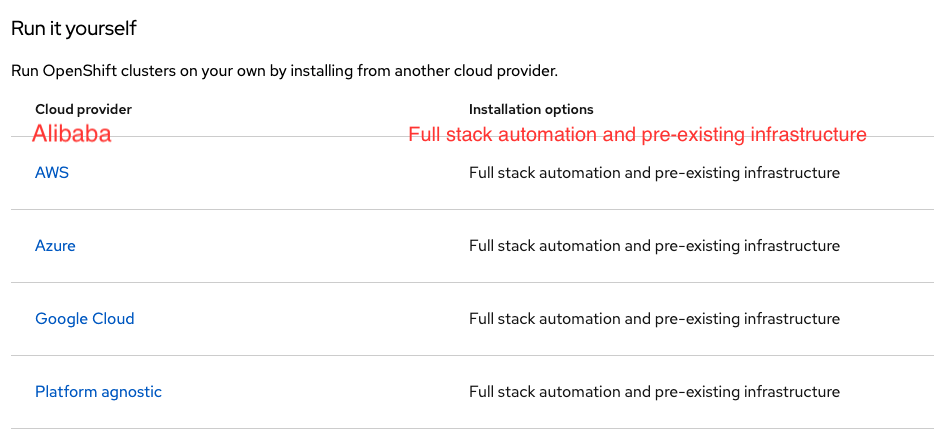
Task: Click the divider line beneath the AWS row
Action: pyautogui.click(x=472, y=210)
